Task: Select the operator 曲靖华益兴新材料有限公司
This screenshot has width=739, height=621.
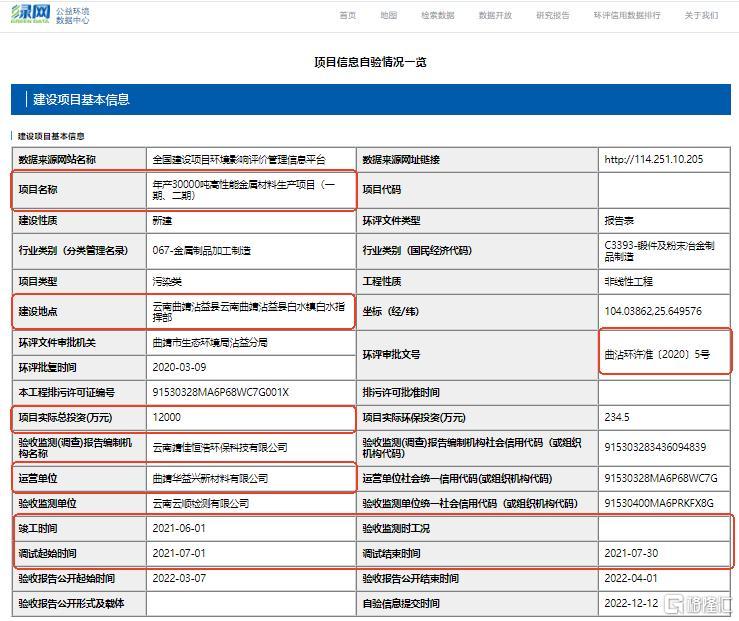Action: (x=210, y=478)
